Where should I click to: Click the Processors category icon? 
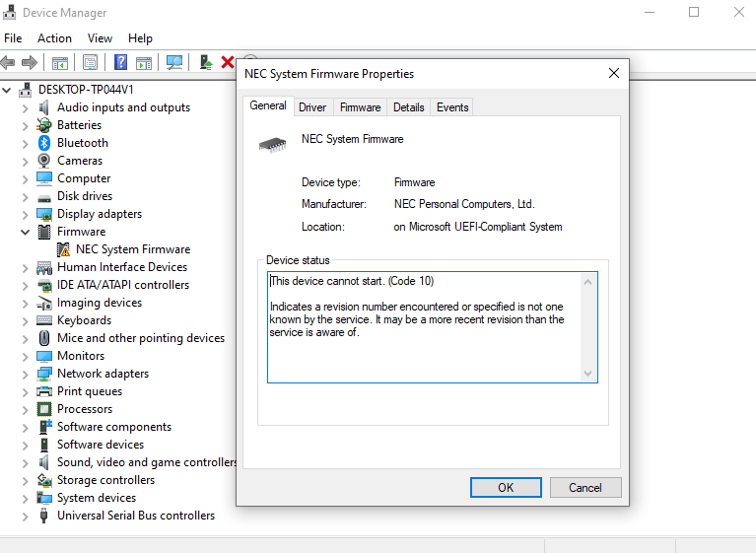coord(44,409)
